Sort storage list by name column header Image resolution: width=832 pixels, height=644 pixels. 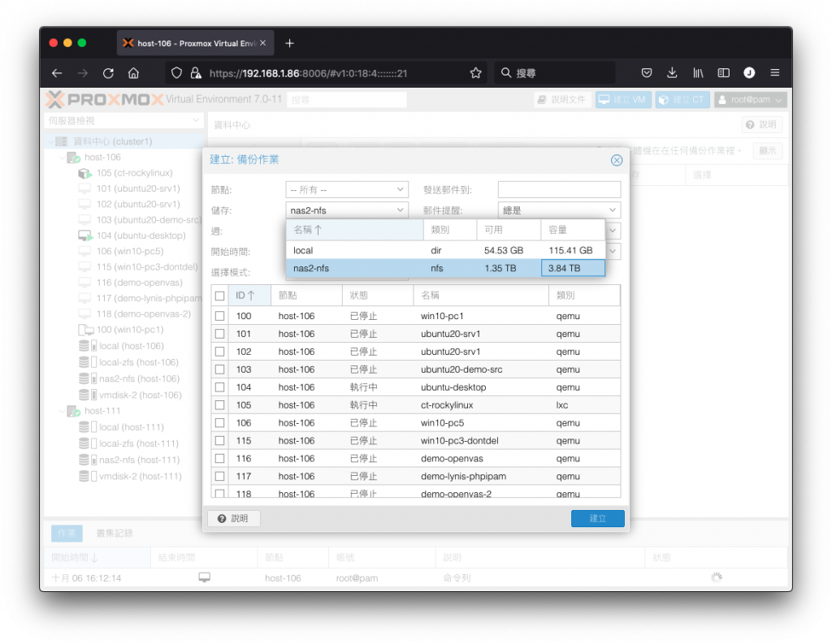pos(354,230)
